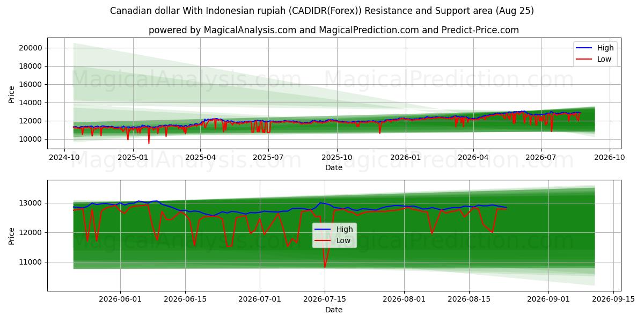Viewport: 644px width, 322px height.
Task: Click the 2026-06-15 date tick label
Action: 185,299
